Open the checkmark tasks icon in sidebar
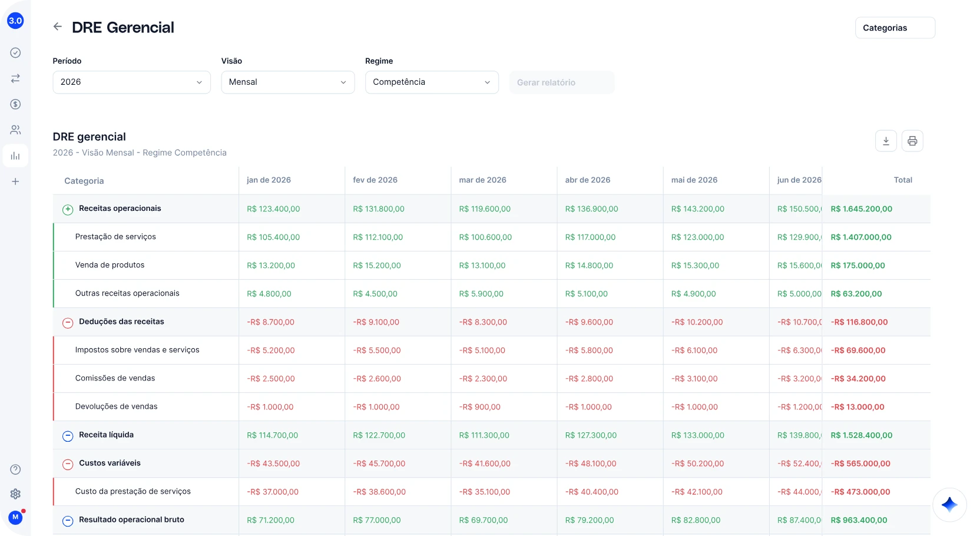The height and width of the screenshot is (536, 980). pos(15,52)
